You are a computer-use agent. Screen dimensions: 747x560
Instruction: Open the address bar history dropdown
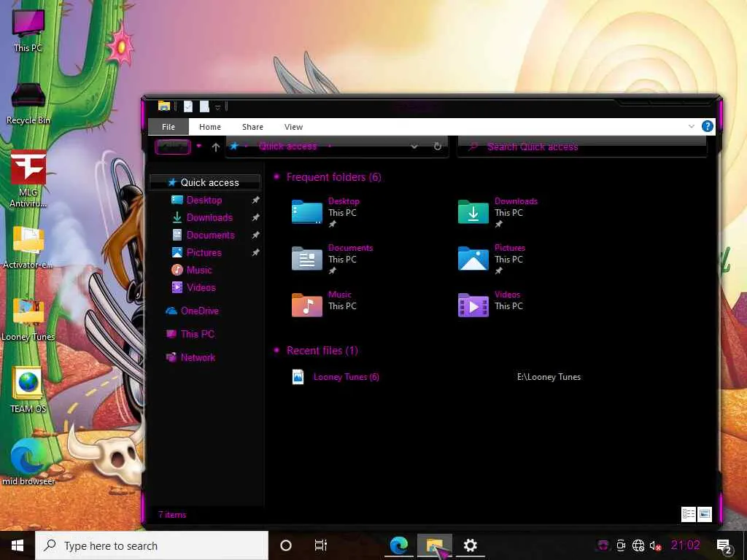click(414, 147)
